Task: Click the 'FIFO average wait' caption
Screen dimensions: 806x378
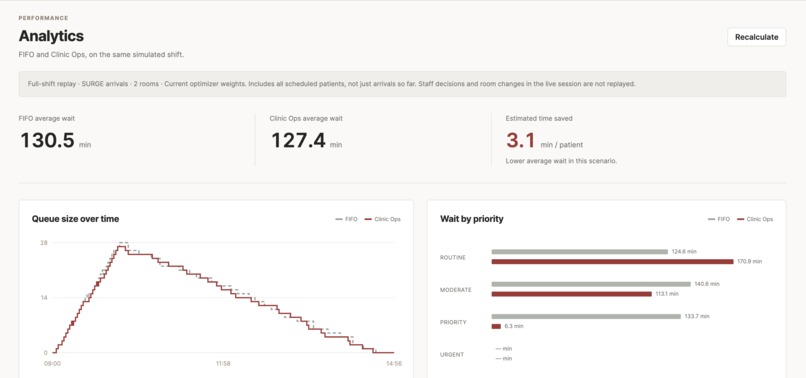Action: 47,118
